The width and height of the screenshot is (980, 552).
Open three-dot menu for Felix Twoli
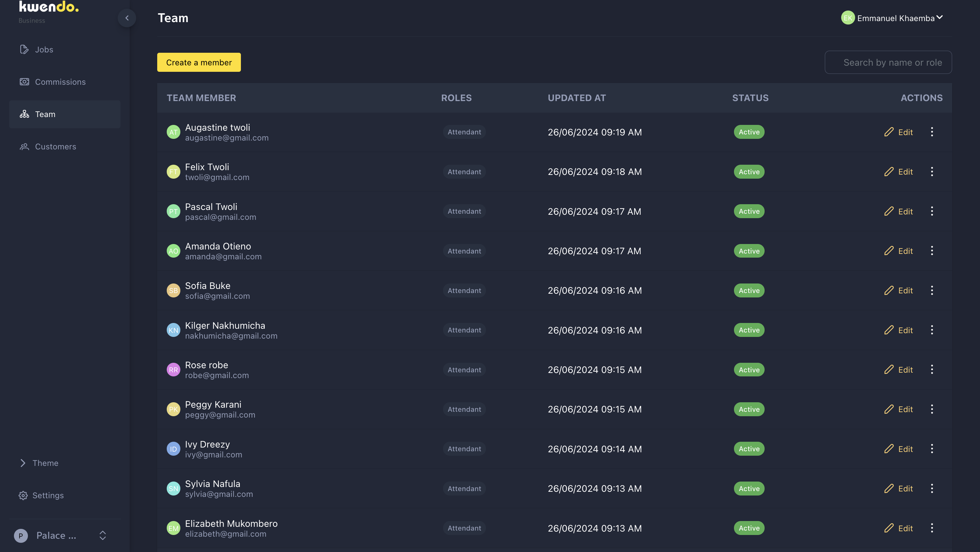click(x=932, y=172)
